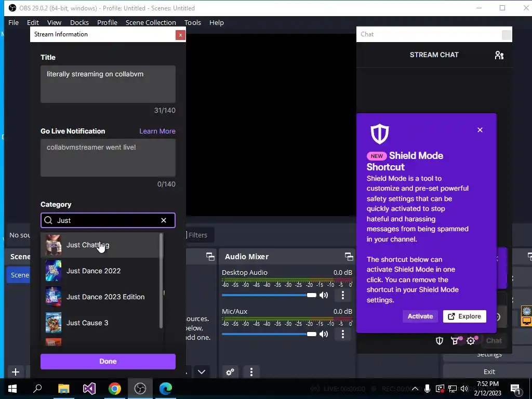
Task: Open the Edit menu
Action: [33, 22]
